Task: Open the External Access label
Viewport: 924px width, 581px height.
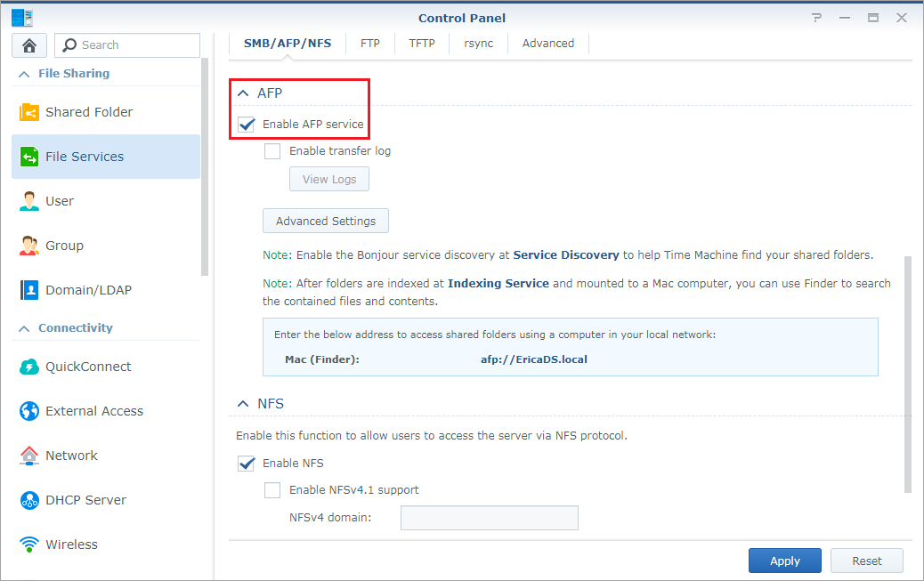Action: [94, 411]
